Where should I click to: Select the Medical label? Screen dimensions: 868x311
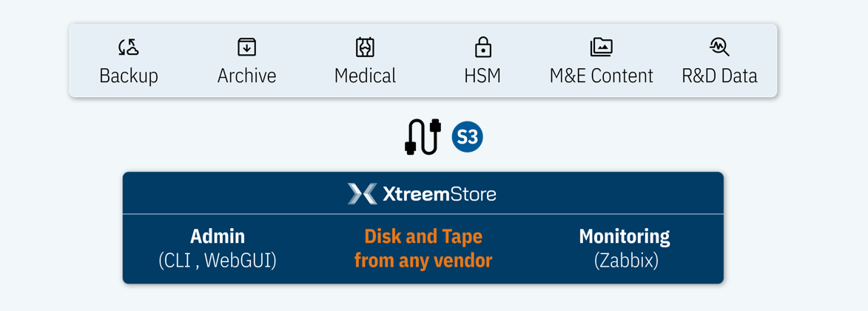(366, 76)
